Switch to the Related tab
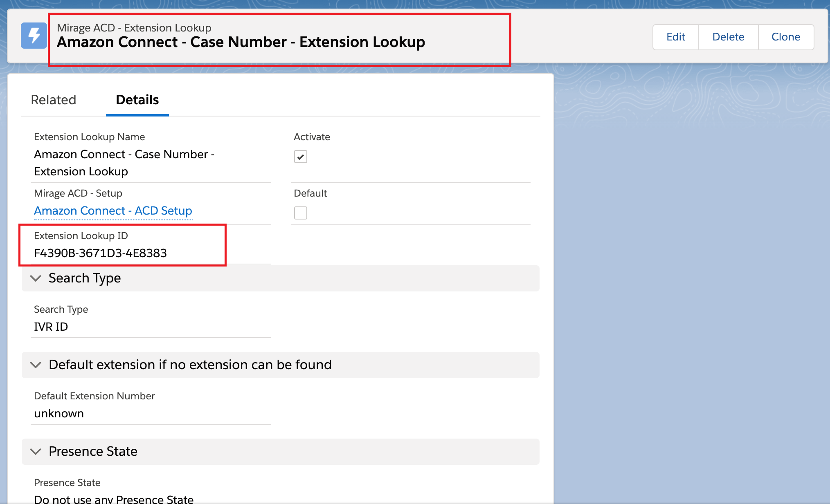Screen dimensions: 830x504 pyautogui.click(x=54, y=100)
